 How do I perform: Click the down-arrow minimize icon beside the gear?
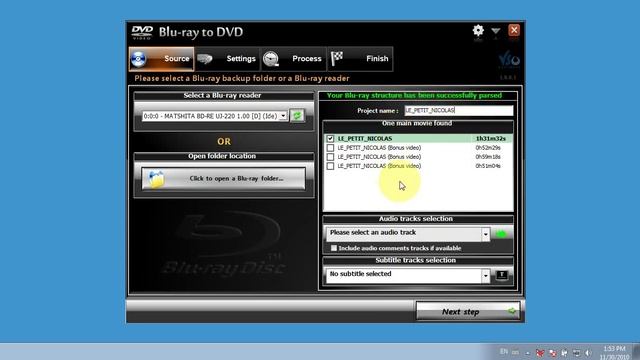point(496,31)
